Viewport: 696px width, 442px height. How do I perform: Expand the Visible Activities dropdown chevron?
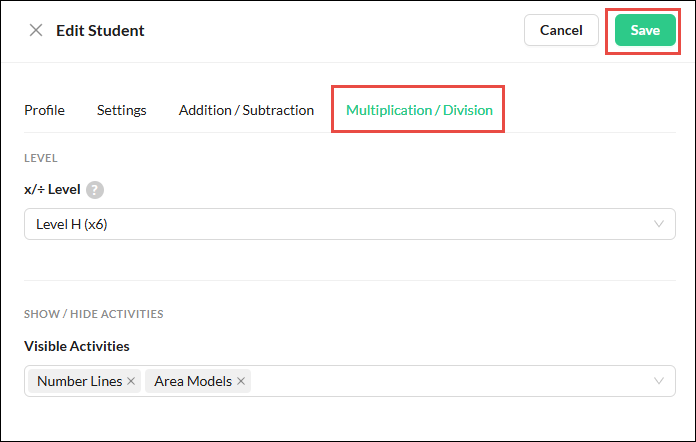tap(659, 381)
